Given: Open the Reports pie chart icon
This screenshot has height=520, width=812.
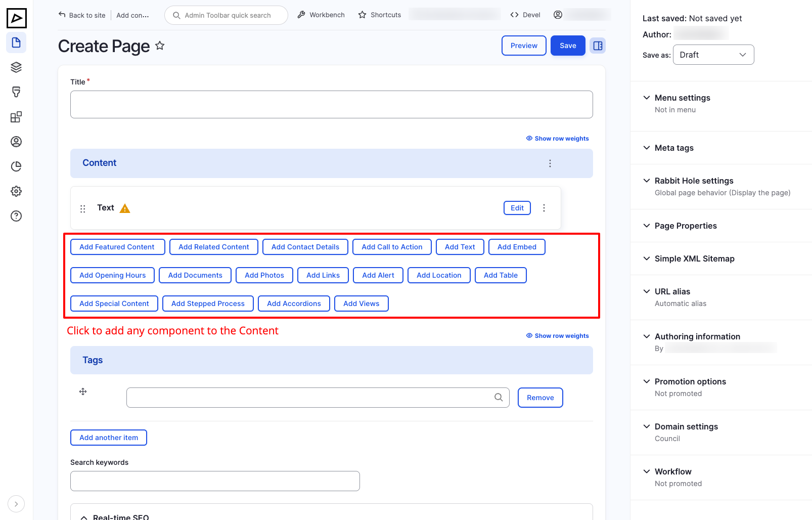Looking at the screenshot, I should 16,166.
